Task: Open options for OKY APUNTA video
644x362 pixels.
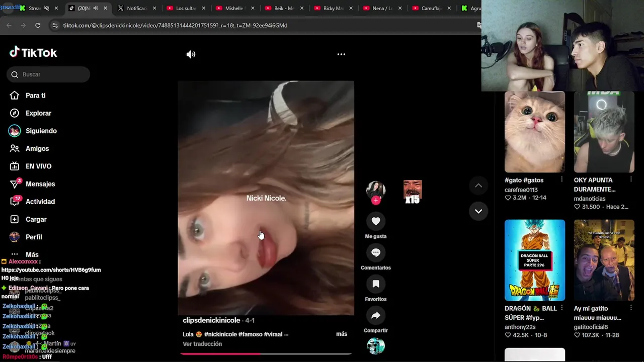Action: [x=631, y=180]
